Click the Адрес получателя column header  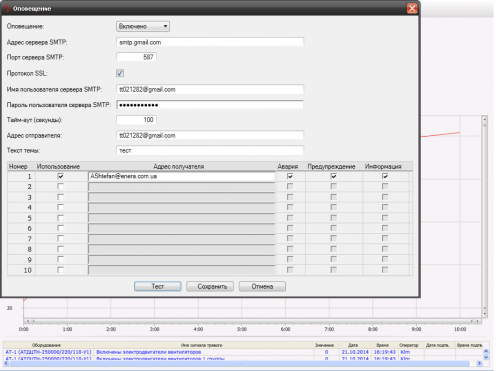179,166
